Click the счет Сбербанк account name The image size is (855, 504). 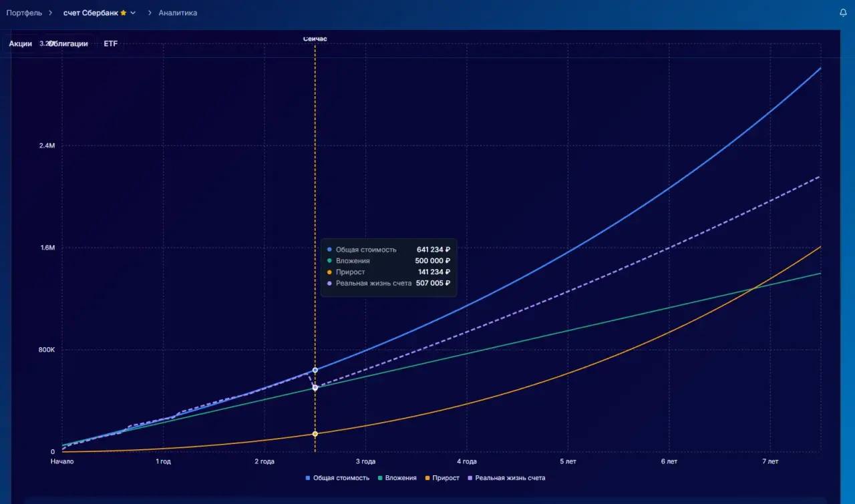(90, 13)
